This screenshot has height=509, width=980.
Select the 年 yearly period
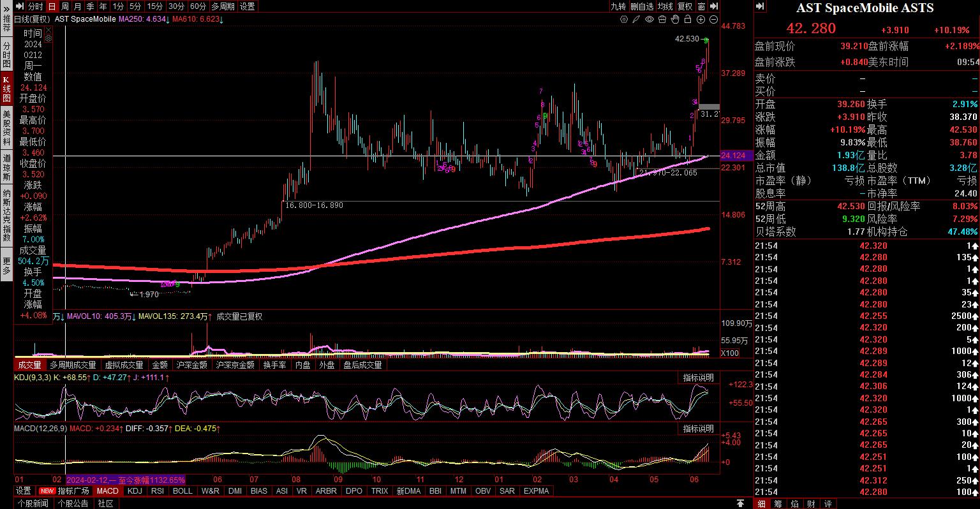103,6
